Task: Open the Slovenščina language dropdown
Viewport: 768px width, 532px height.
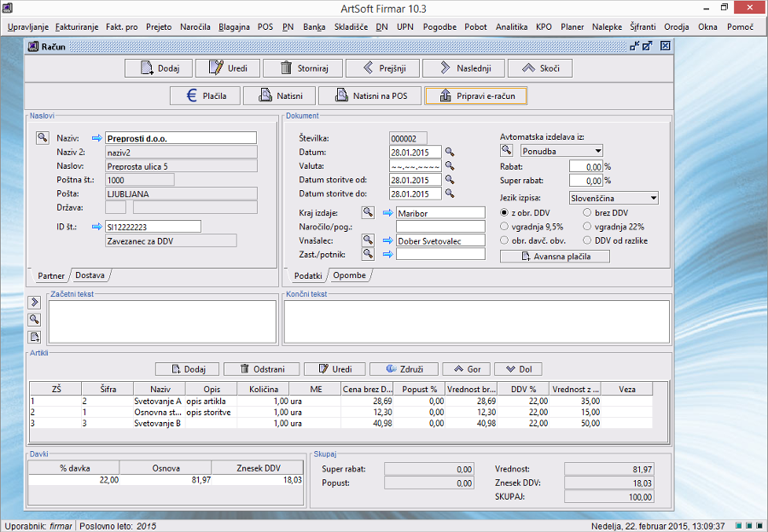Action: click(x=653, y=198)
